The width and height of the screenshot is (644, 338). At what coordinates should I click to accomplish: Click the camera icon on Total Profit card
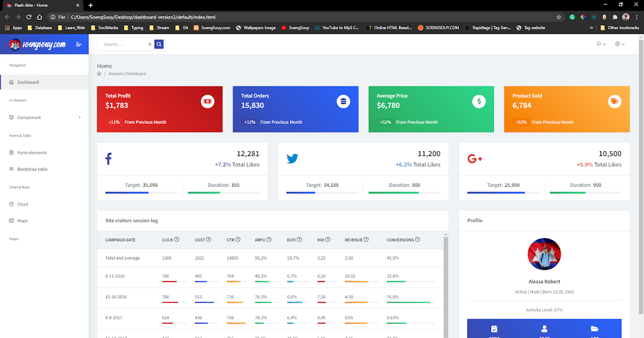(207, 101)
